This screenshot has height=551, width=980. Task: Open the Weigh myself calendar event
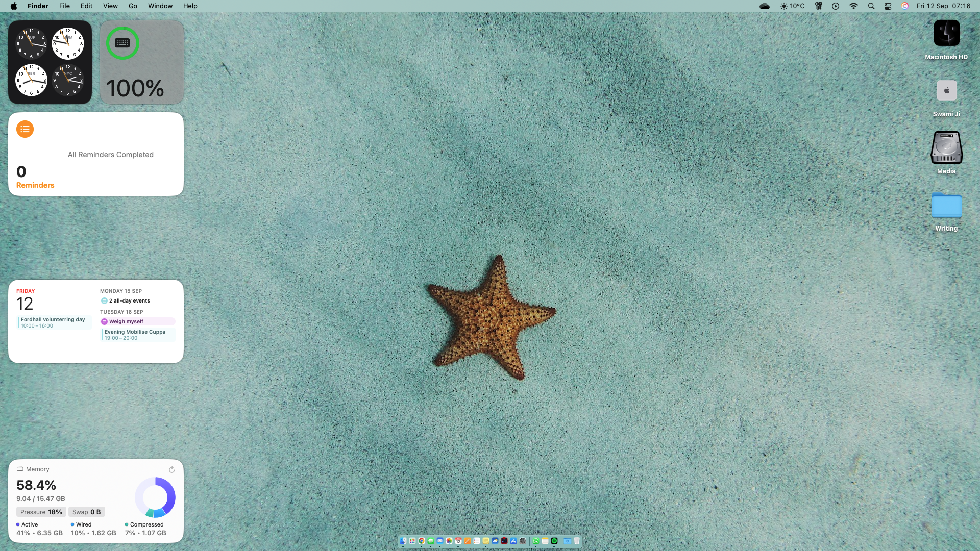tap(137, 321)
